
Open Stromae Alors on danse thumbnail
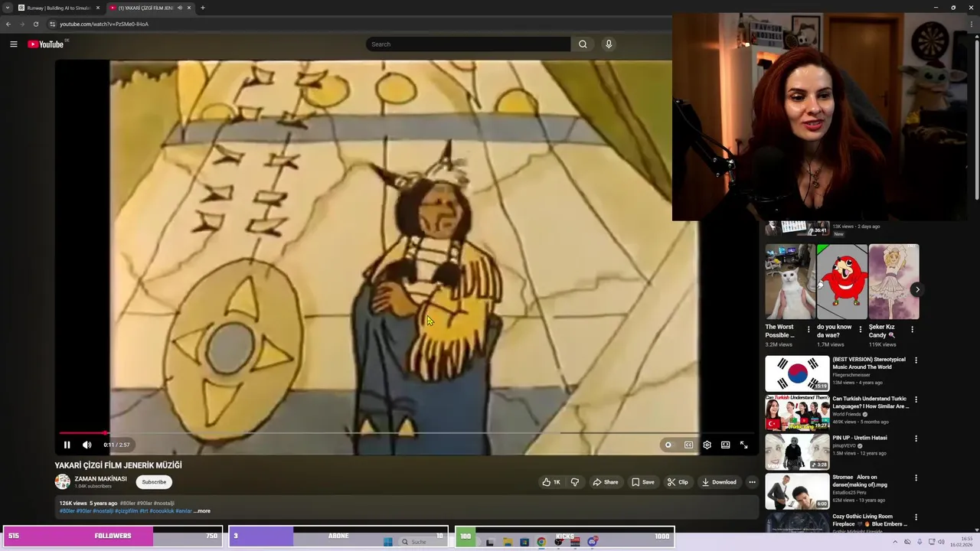(797, 491)
